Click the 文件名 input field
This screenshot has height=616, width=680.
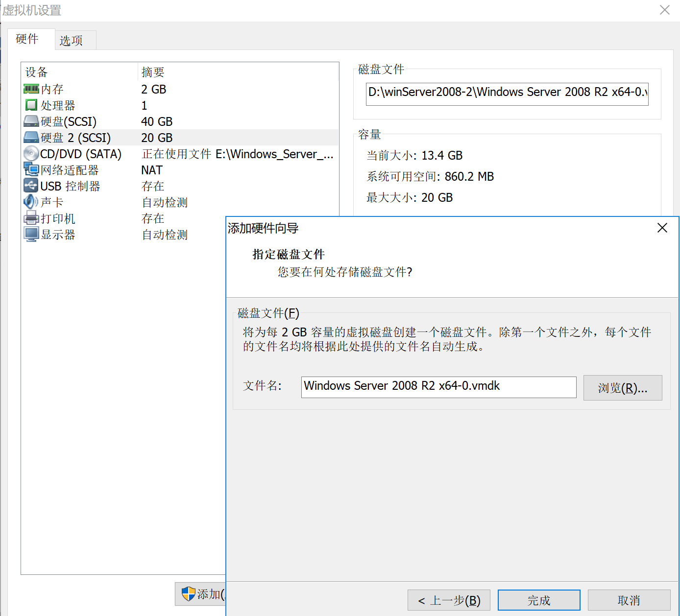coord(438,387)
